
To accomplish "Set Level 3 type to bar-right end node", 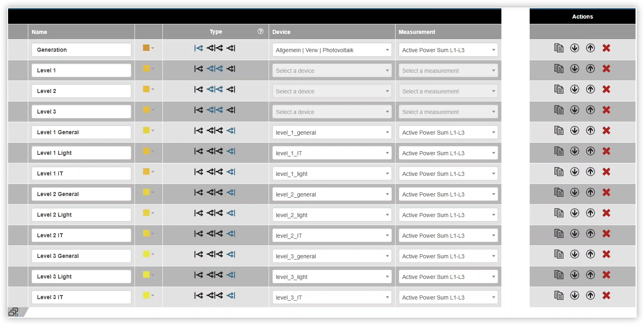I will (x=231, y=110).
